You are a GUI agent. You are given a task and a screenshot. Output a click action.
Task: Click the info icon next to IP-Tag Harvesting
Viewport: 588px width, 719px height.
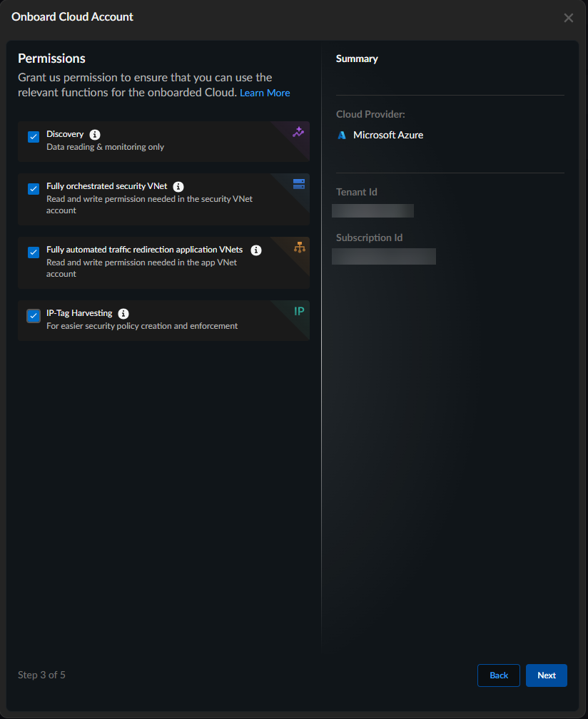point(123,314)
